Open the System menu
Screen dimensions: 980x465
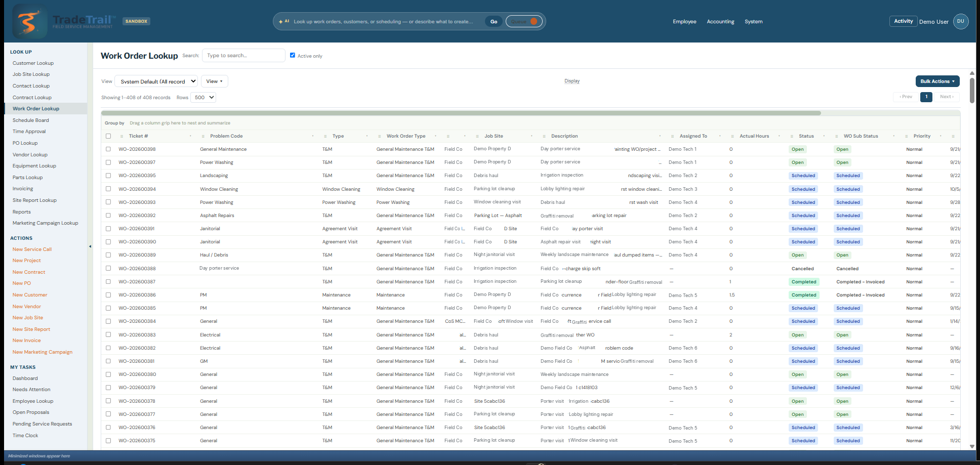tap(753, 22)
